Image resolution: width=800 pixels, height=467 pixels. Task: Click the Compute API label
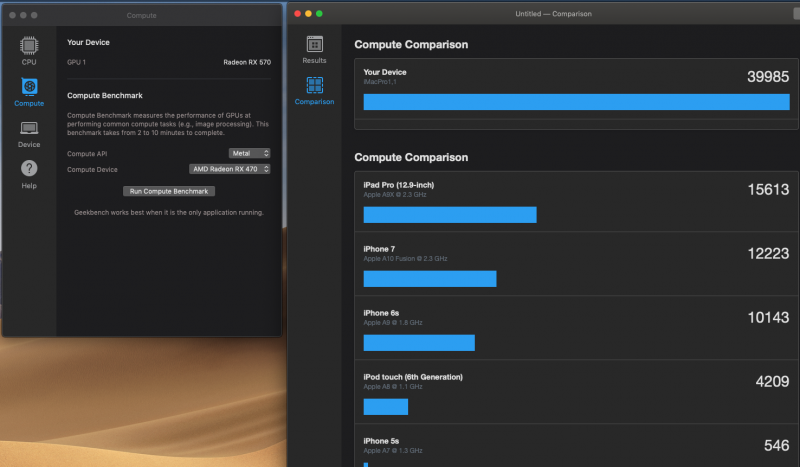pyautogui.click(x=87, y=154)
